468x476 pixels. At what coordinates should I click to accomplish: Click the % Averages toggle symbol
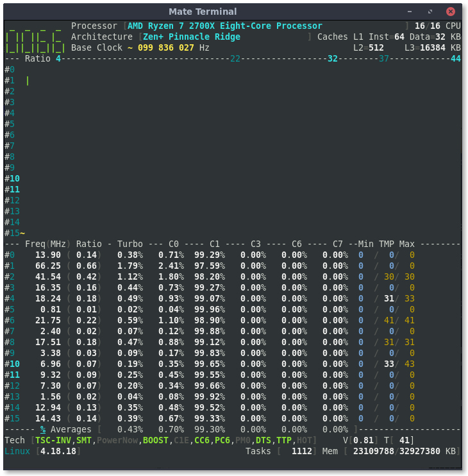(43, 430)
